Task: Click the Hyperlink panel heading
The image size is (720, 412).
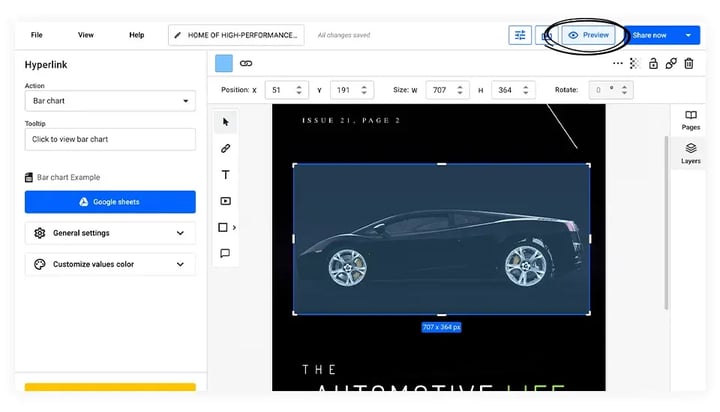Action: pos(46,65)
